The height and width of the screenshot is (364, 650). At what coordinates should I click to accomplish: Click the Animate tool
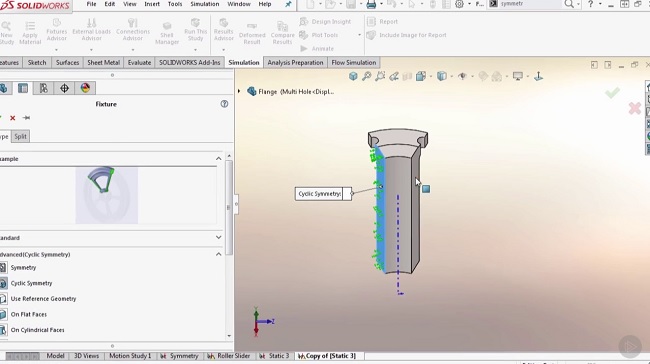(317, 49)
